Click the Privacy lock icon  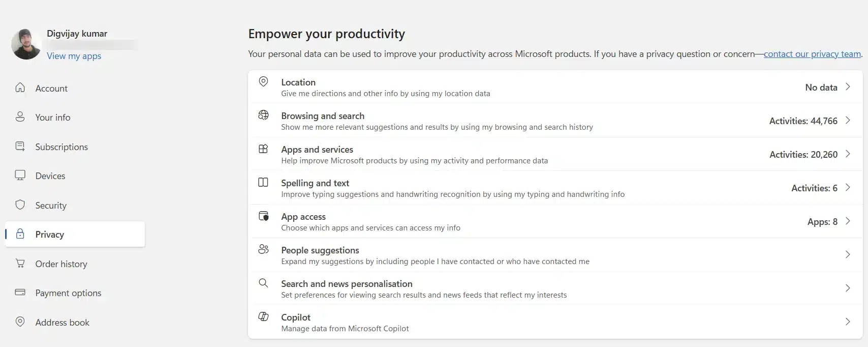coord(20,234)
